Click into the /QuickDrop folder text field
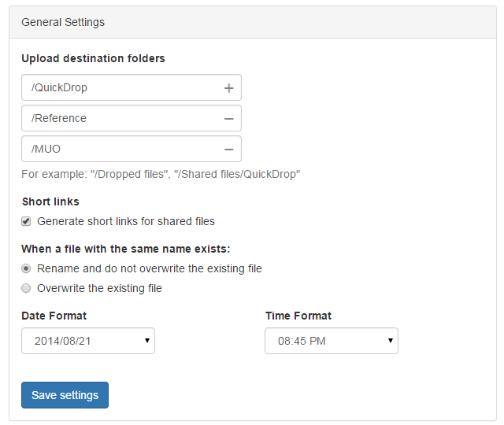This screenshot has width=504, height=425. 118,88
